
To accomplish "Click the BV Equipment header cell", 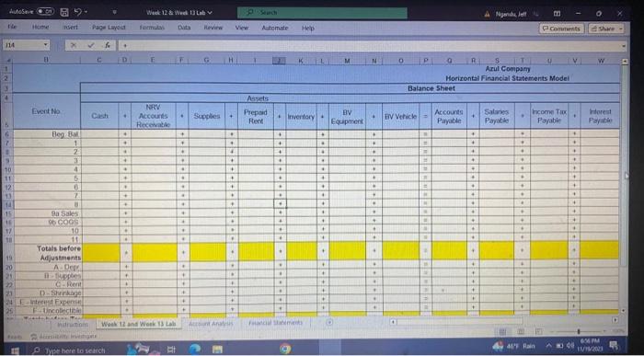I will (x=347, y=116).
